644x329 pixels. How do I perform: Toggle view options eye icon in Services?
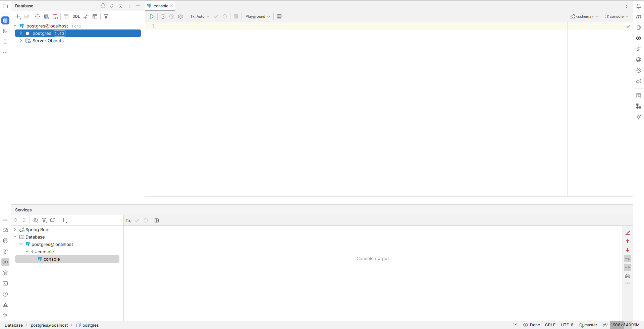[35, 220]
